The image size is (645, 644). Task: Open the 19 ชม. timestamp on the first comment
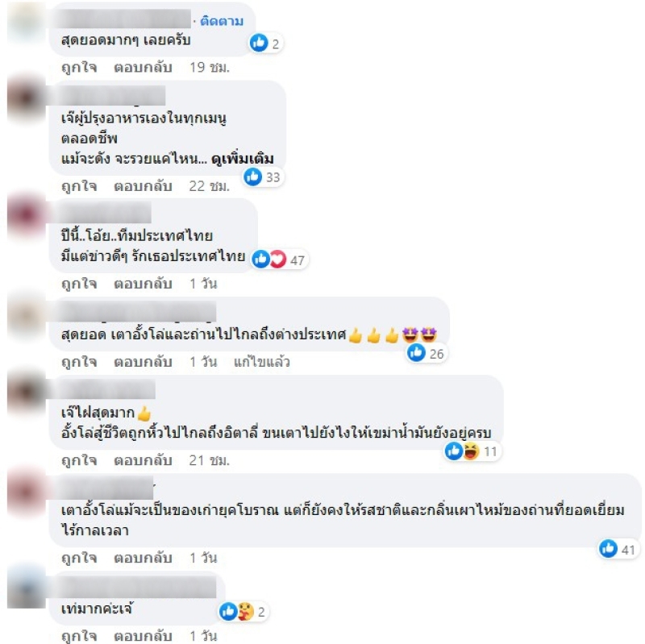tap(209, 67)
